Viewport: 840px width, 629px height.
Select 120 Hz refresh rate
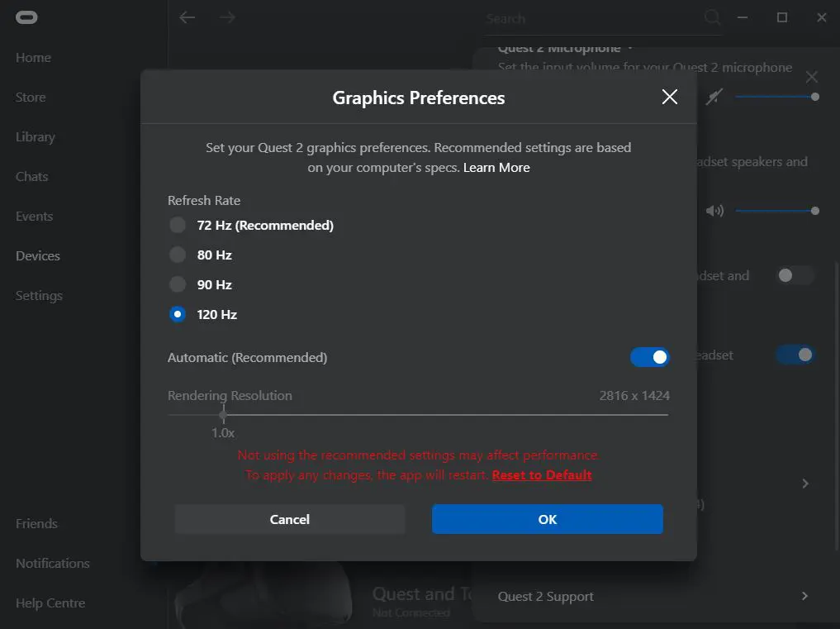click(178, 314)
